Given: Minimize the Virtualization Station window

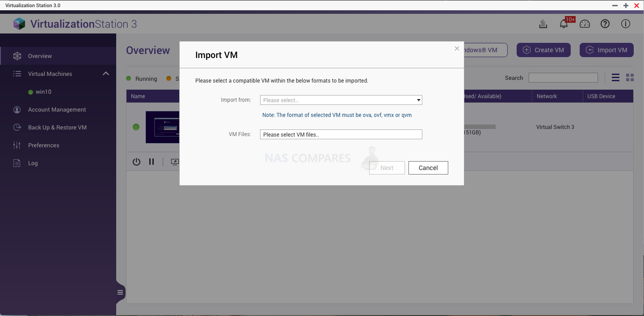Looking at the screenshot, I should point(615,5).
